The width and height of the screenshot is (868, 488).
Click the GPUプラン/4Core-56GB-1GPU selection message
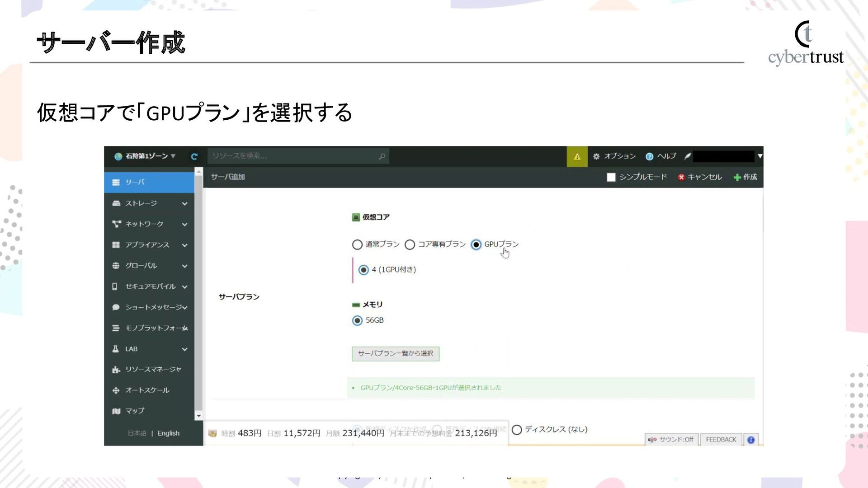431,388
